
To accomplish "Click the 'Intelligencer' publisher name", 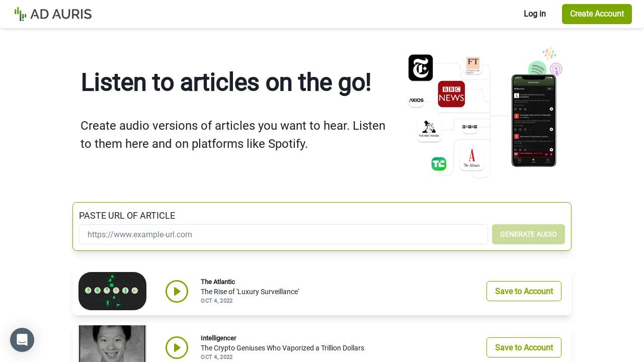I will (218, 338).
